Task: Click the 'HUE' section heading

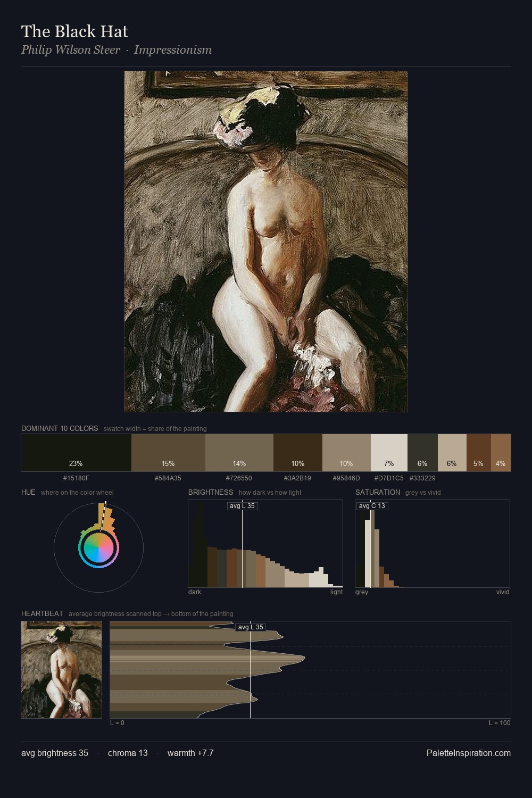Action: (28, 492)
